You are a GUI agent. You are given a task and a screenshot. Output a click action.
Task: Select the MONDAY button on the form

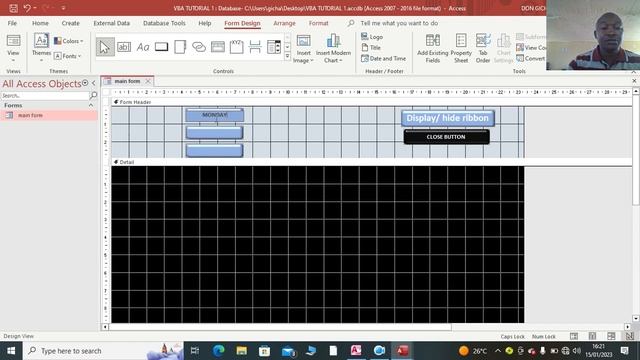coord(215,115)
